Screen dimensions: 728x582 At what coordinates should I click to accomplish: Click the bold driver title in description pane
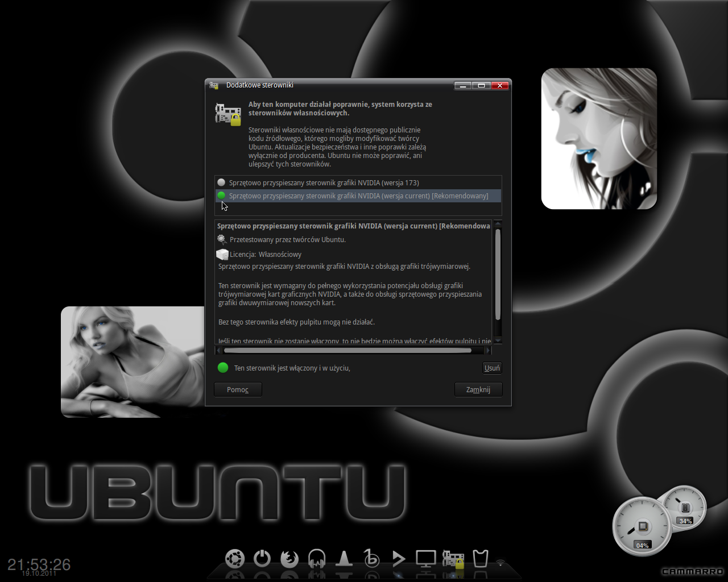353,226
